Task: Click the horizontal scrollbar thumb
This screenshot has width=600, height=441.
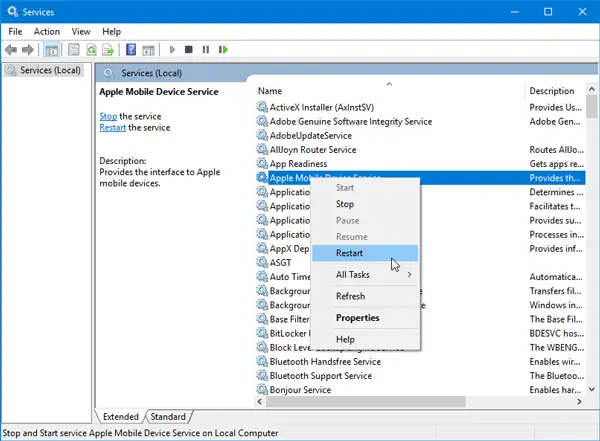Action: (x=366, y=401)
